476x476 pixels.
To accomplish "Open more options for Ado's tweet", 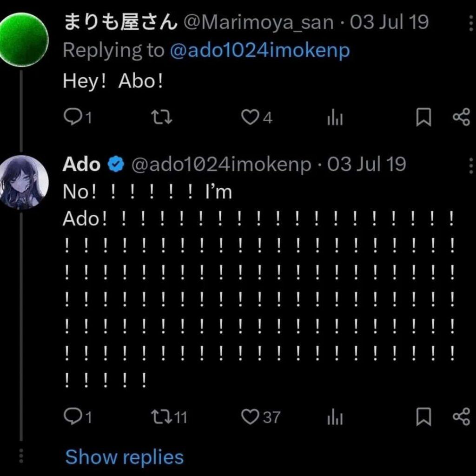I will tap(470, 165).
